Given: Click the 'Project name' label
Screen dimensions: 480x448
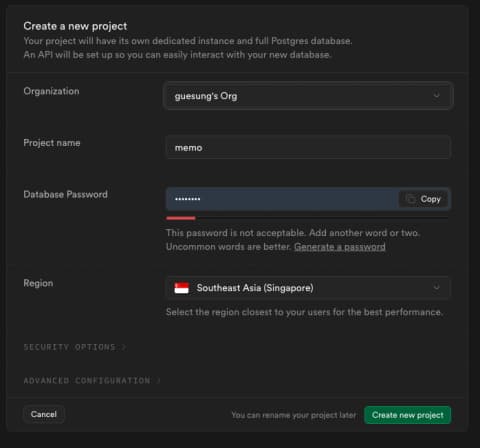Looking at the screenshot, I should pyautogui.click(x=52, y=143).
